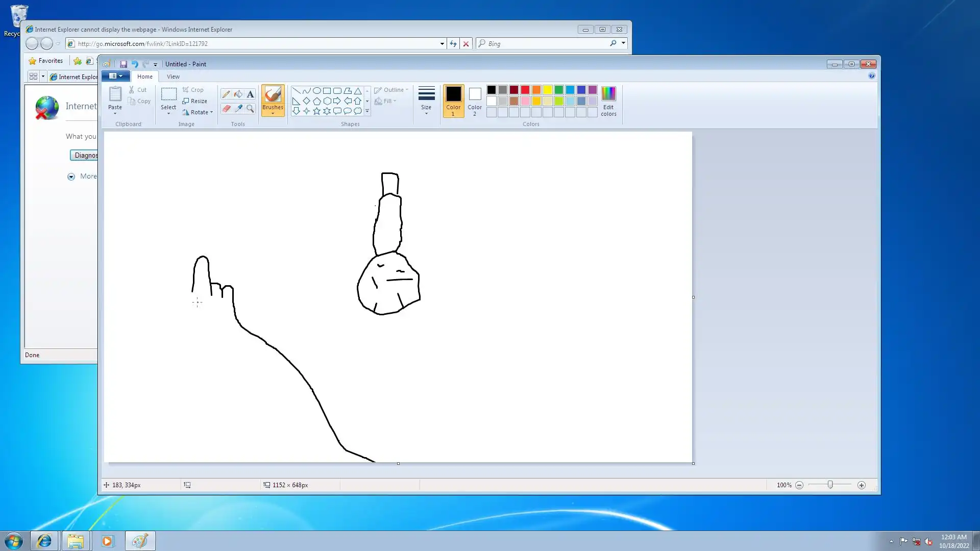
Task: Open the Paint application menu button
Action: tap(116, 76)
